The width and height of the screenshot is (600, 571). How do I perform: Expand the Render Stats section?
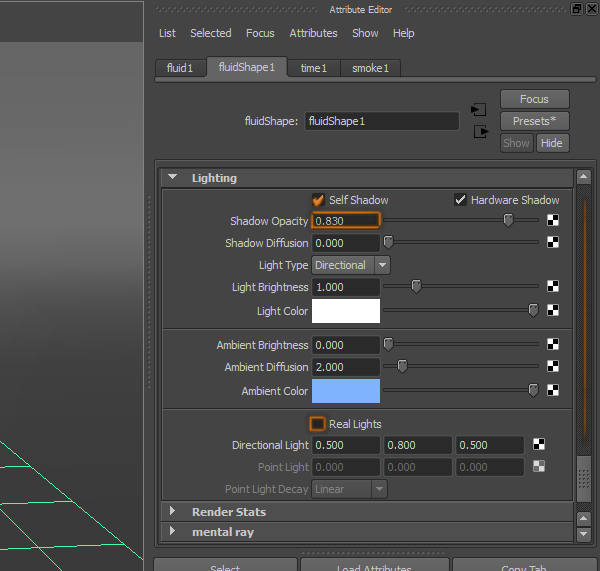click(173, 511)
